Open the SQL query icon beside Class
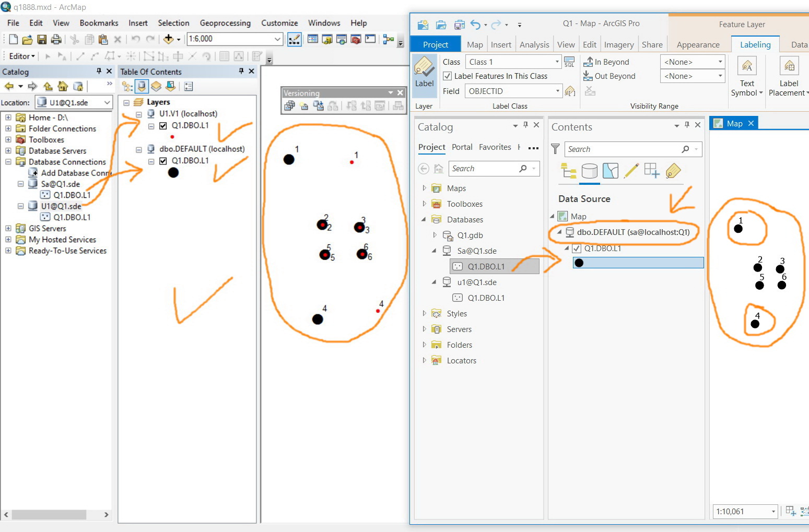Screen dimensions: 809x532 pyautogui.click(x=570, y=62)
